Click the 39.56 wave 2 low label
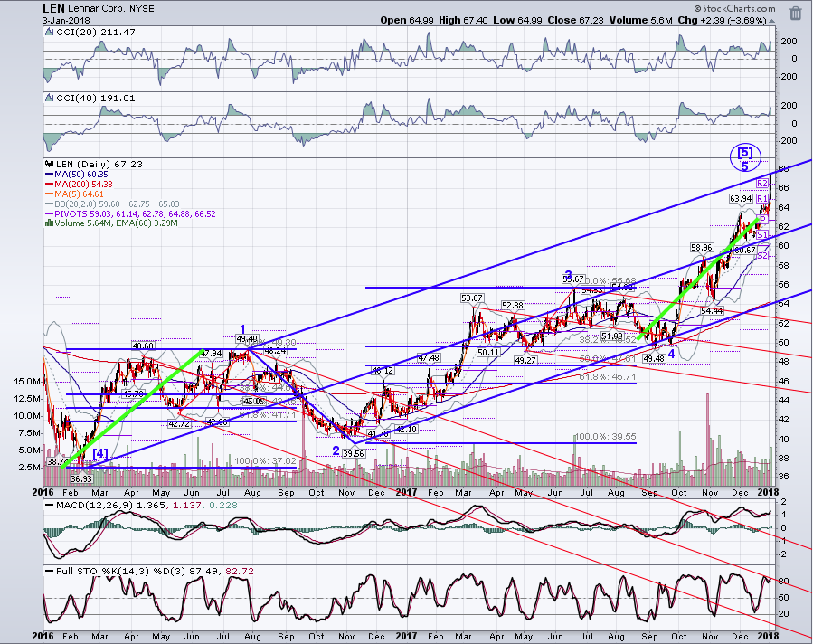 [355, 453]
